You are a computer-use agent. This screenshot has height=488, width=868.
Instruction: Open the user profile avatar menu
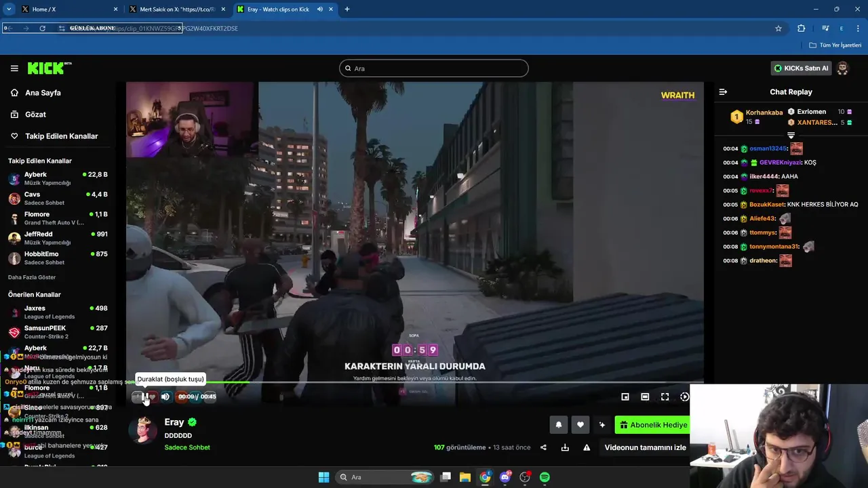click(843, 68)
